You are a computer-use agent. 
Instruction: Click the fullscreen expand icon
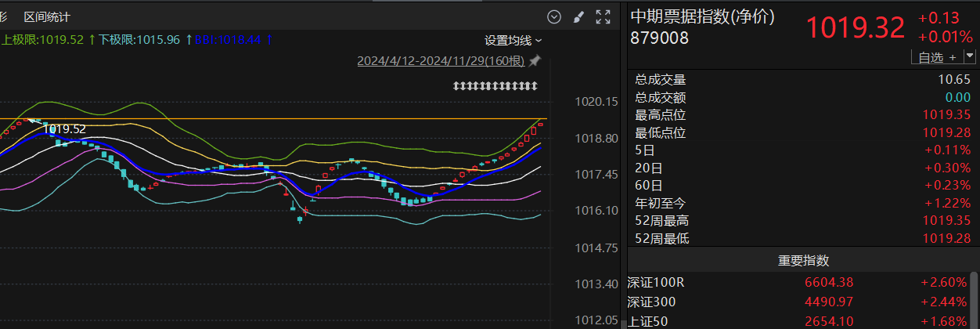pyautogui.click(x=603, y=16)
